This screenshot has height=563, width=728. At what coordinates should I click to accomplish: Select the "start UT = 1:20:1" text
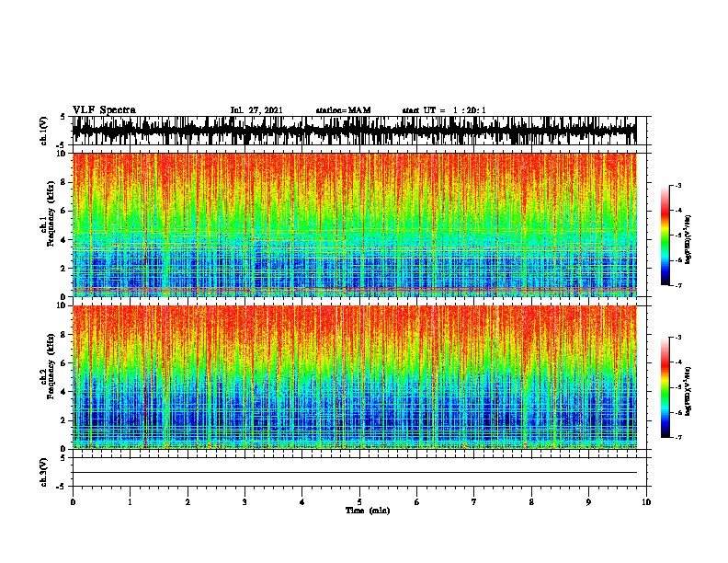point(444,110)
